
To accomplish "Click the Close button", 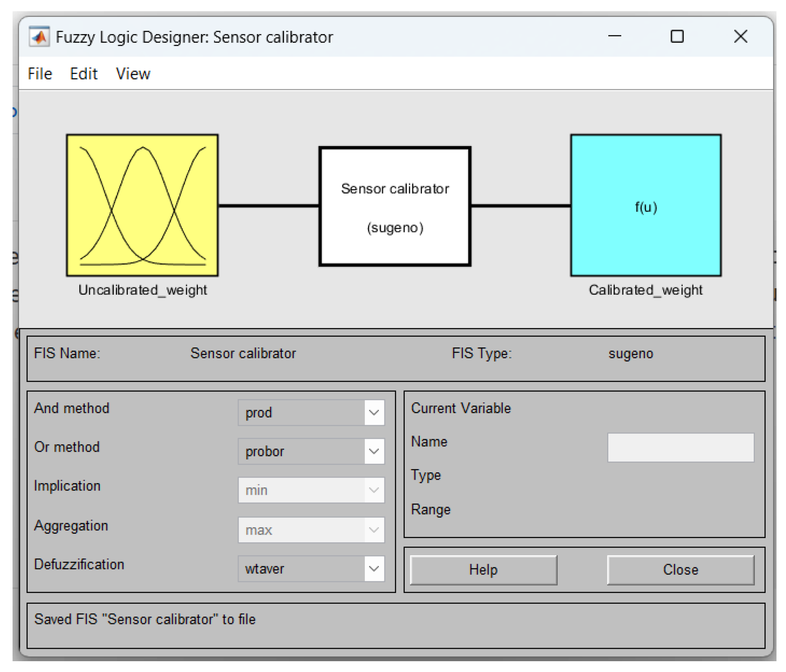I will (x=680, y=570).
